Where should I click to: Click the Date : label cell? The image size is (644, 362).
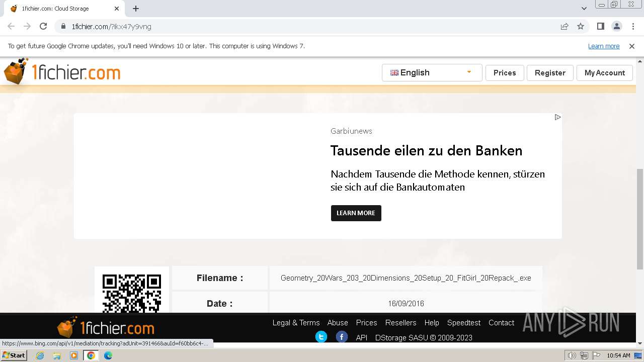click(220, 303)
